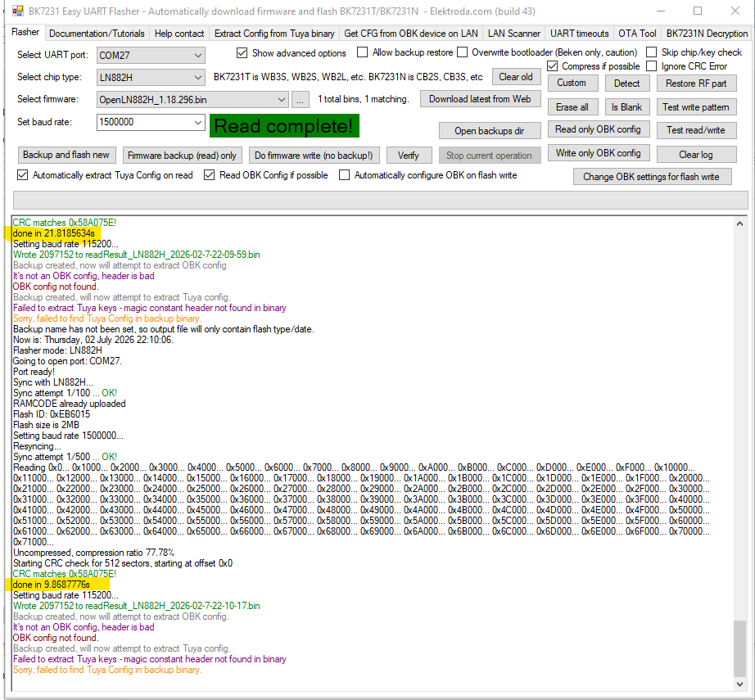Image resolution: width=755 pixels, height=700 pixels.
Task: Click the green Read complete! status label
Action: [284, 126]
